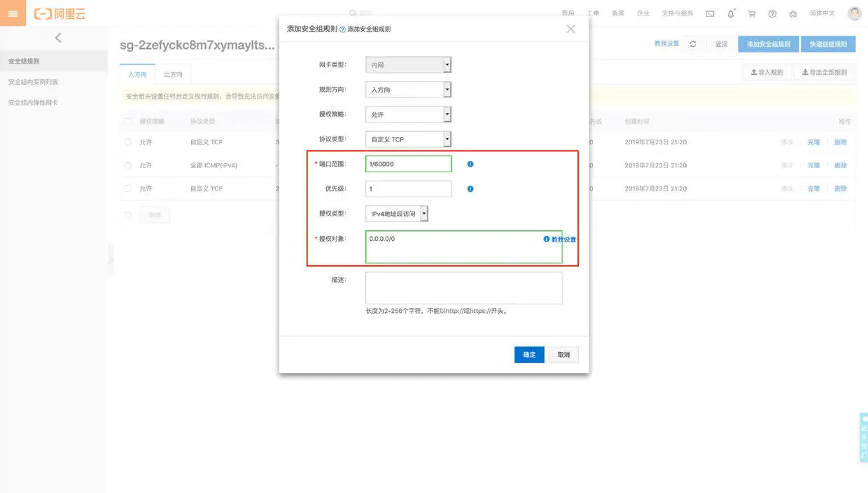Open the shopping cart icon
This screenshot has height=493, width=868.
click(751, 13)
